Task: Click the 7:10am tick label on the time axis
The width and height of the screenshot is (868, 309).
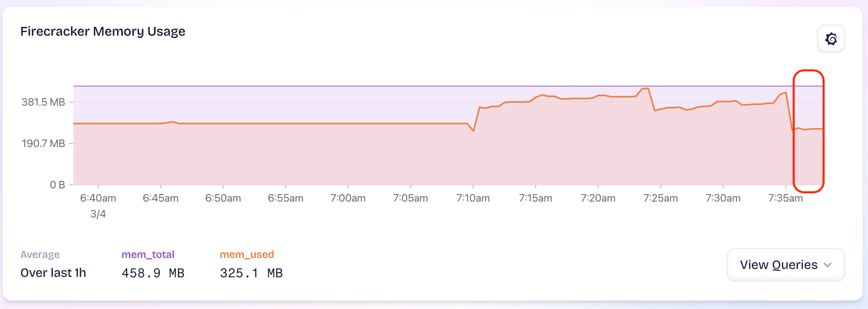Action: [473, 198]
